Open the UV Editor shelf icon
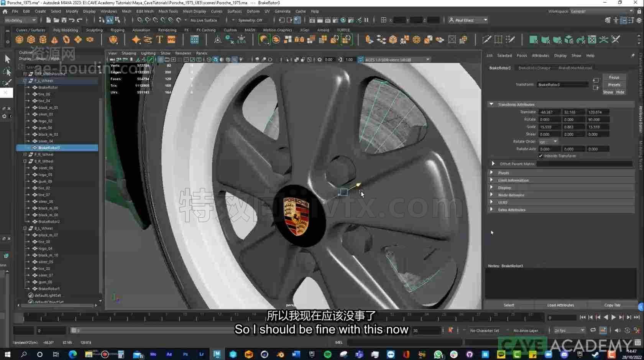The height and width of the screenshot is (360, 644). coord(592,39)
